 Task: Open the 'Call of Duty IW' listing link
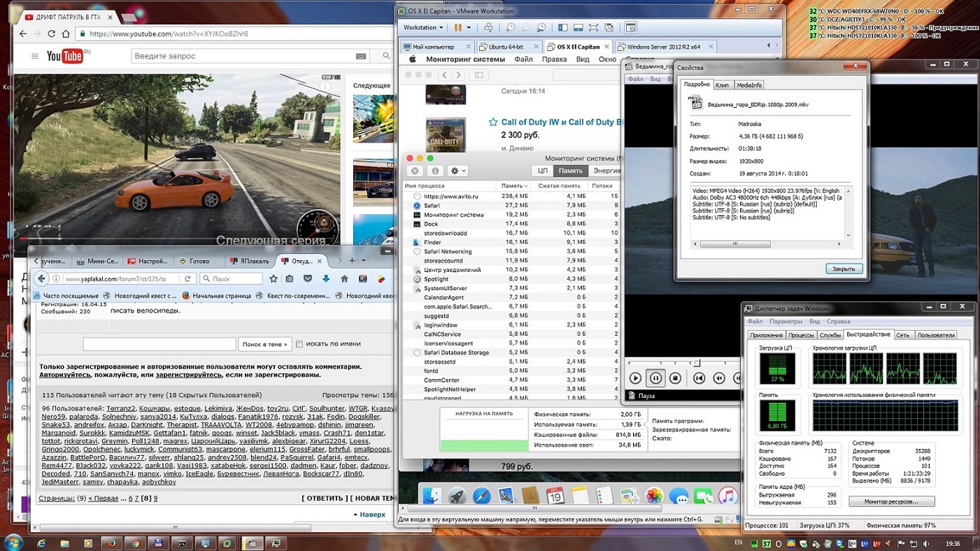click(562, 122)
